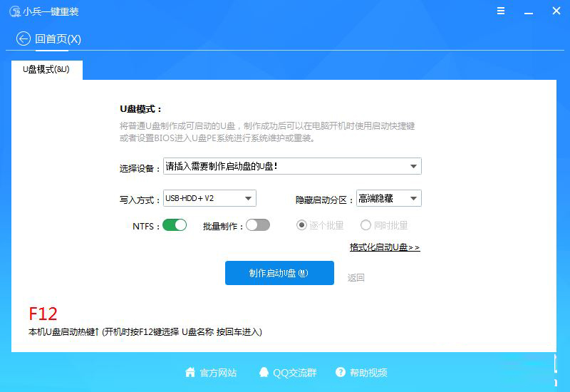The width and height of the screenshot is (570, 392).
Task: Select the 同时批量 radio button
Action: pos(366,225)
